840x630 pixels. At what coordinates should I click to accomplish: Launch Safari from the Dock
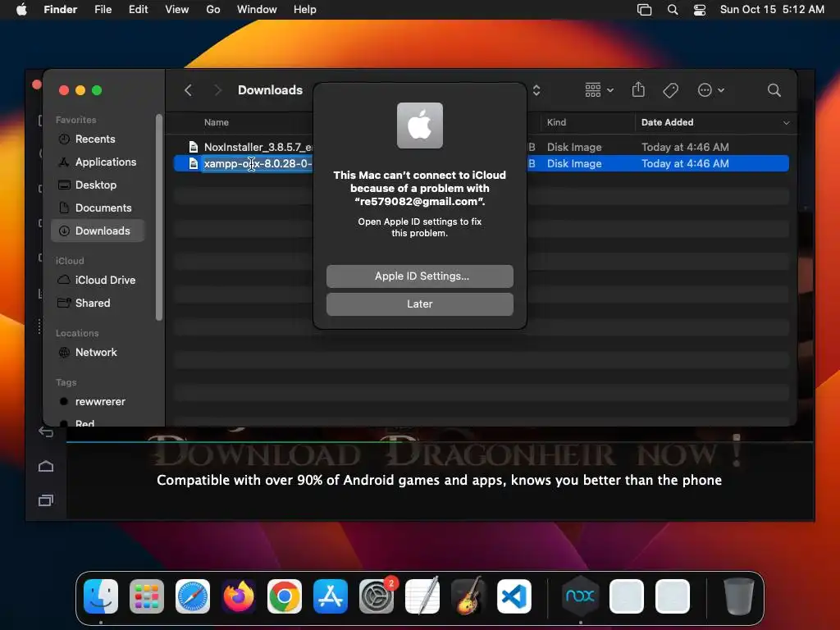(192, 596)
